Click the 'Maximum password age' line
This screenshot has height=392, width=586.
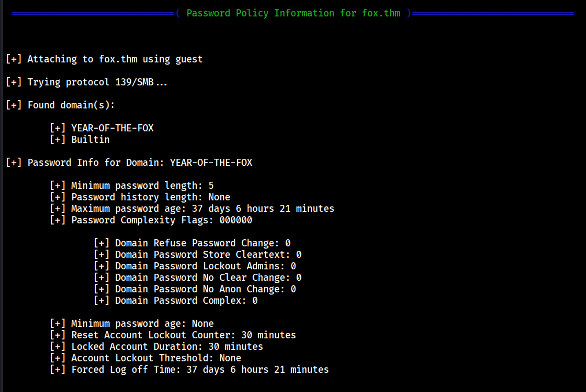point(192,209)
